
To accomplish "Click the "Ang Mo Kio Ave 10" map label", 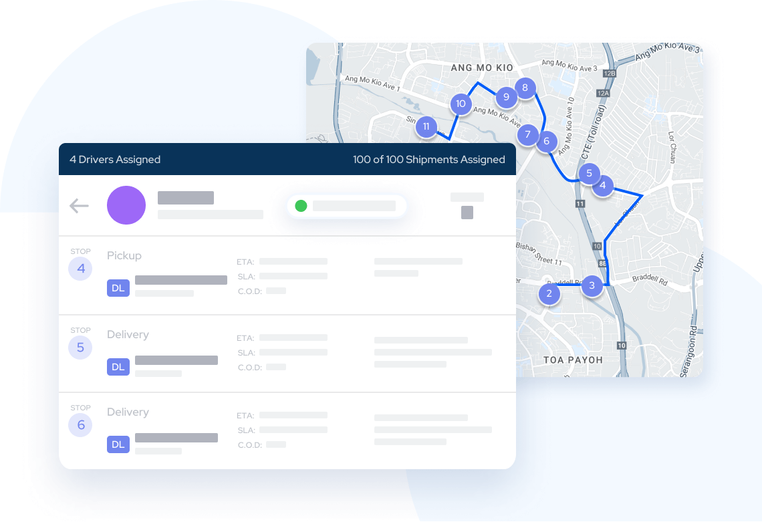I will click(x=567, y=126).
